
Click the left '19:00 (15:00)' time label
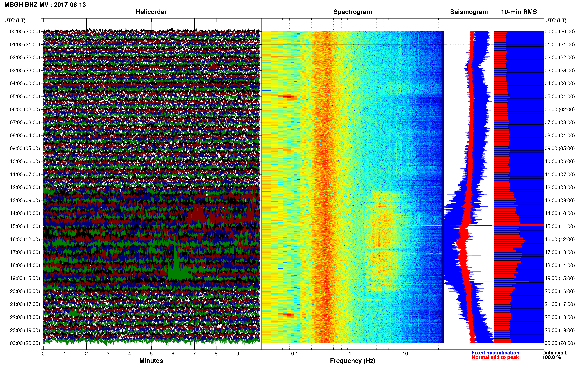pyautogui.click(x=25, y=278)
